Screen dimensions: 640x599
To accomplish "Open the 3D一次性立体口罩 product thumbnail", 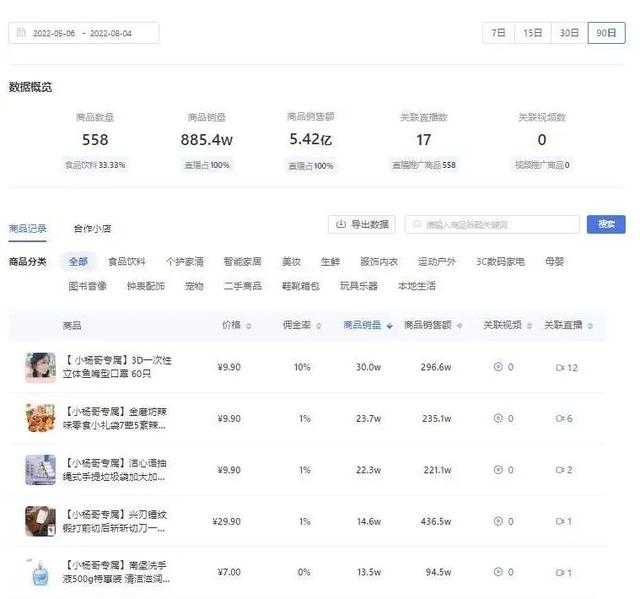I will pyautogui.click(x=40, y=367).
